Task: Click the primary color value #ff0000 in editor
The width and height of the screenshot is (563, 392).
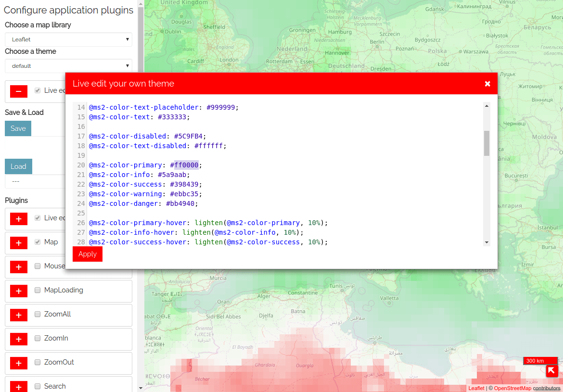Action: (186, 165)
